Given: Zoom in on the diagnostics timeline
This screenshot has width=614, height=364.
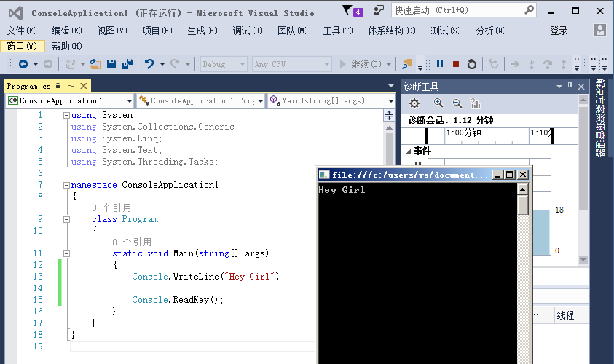Looking at the screenshot, I should pyautogui.click(x=438, y=103).
